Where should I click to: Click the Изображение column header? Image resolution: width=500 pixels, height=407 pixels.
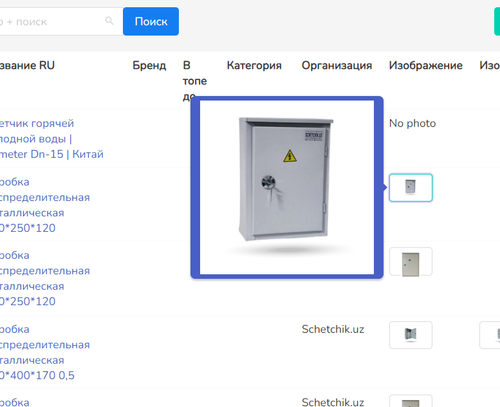point(426,65)
